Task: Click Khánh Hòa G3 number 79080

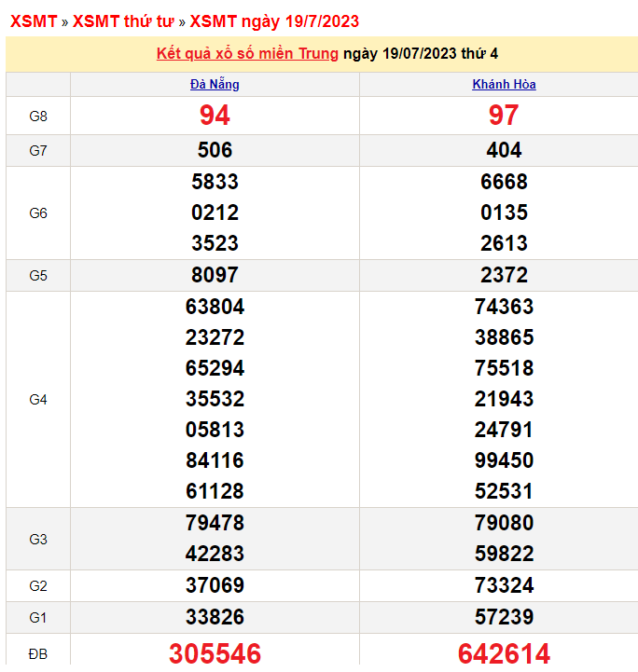Action: point(504,523)
